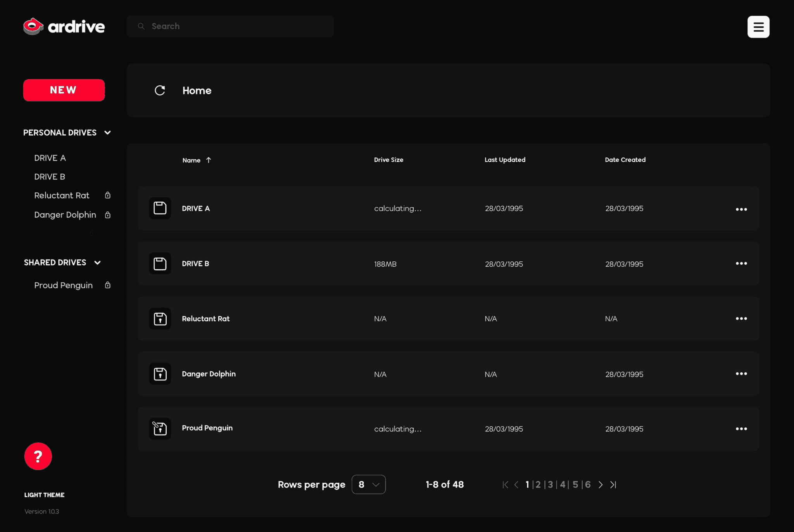794x532 pixels.
Task: Open the Rows per page dropdown
Action: tap(368, 484)
